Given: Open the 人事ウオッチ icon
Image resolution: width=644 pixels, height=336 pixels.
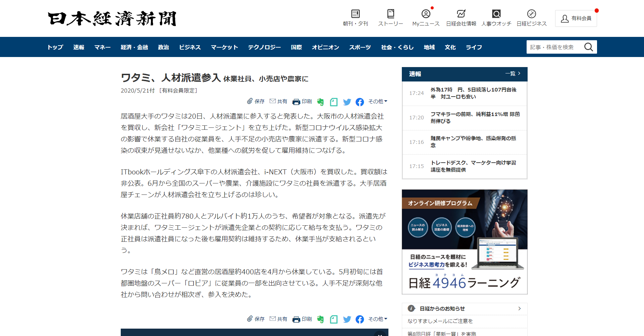Looking at the screenshot, I should (x=496, y=14).
